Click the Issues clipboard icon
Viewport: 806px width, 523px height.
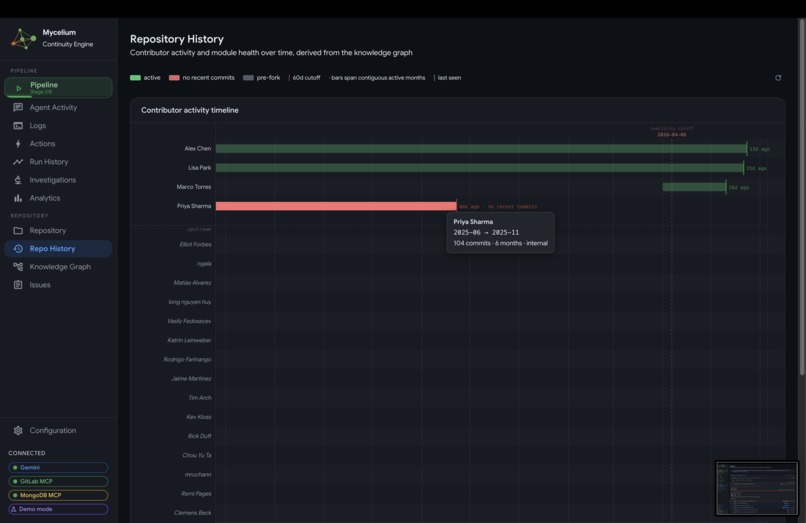[18, 284]
